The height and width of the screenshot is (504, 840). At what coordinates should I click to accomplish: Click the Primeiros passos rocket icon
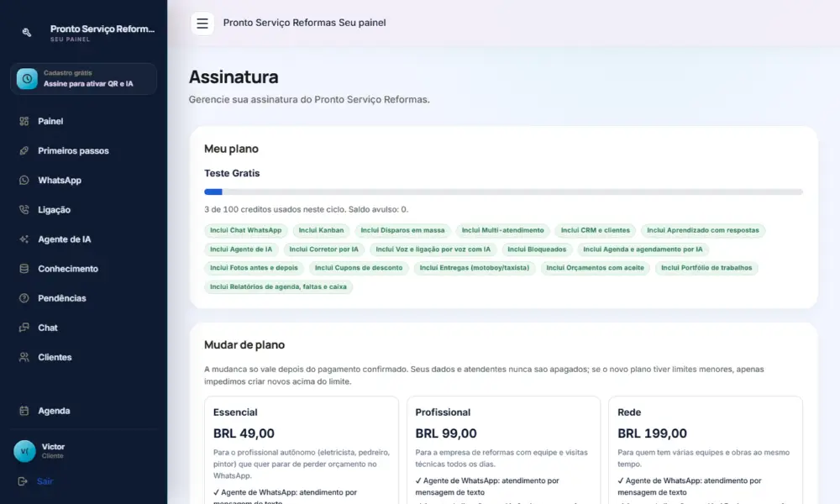tap(24, 150)
